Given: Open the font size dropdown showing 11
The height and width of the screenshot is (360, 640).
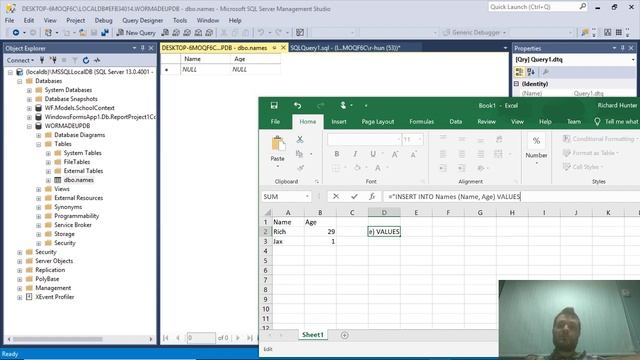Looking at the screenshot, I should pos(420,140).
